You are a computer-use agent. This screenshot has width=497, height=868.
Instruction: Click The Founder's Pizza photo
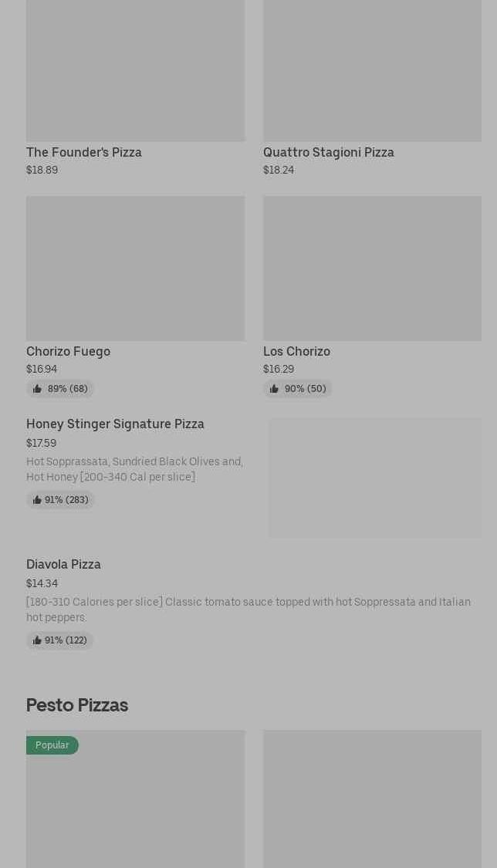[135, 69]
